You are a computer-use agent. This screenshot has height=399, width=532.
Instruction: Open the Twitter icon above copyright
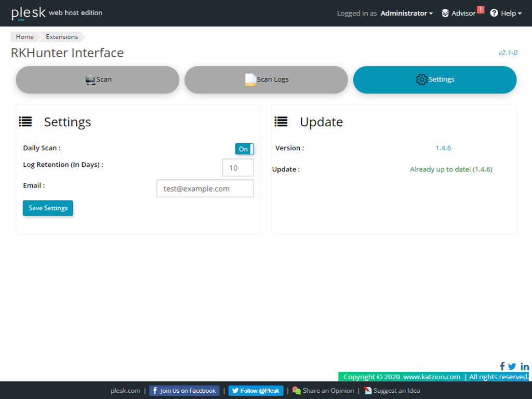click(512, 366)
